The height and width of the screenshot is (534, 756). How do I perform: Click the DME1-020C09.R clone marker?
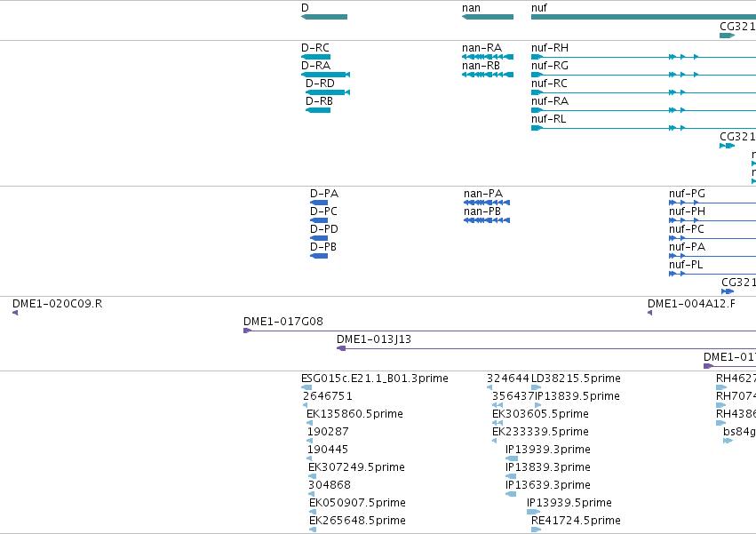coord(15,313)
